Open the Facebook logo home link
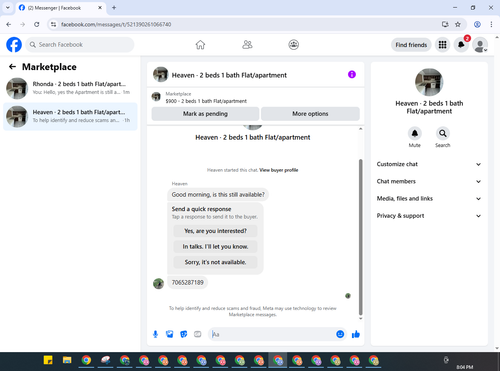Viewport: 500px width, 371px height. (14, 45)
